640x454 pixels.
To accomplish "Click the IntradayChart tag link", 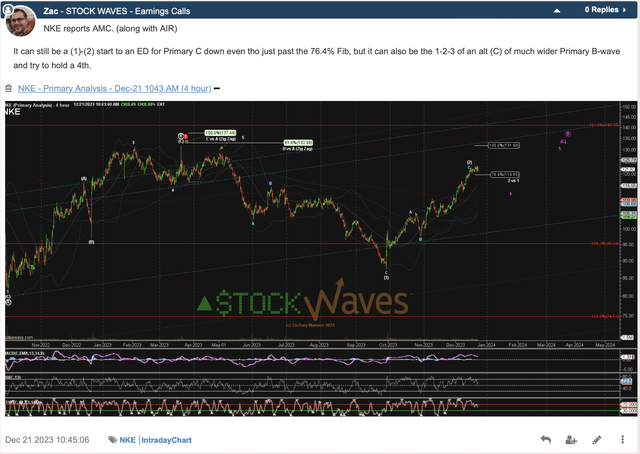I will tap(166, 440).
